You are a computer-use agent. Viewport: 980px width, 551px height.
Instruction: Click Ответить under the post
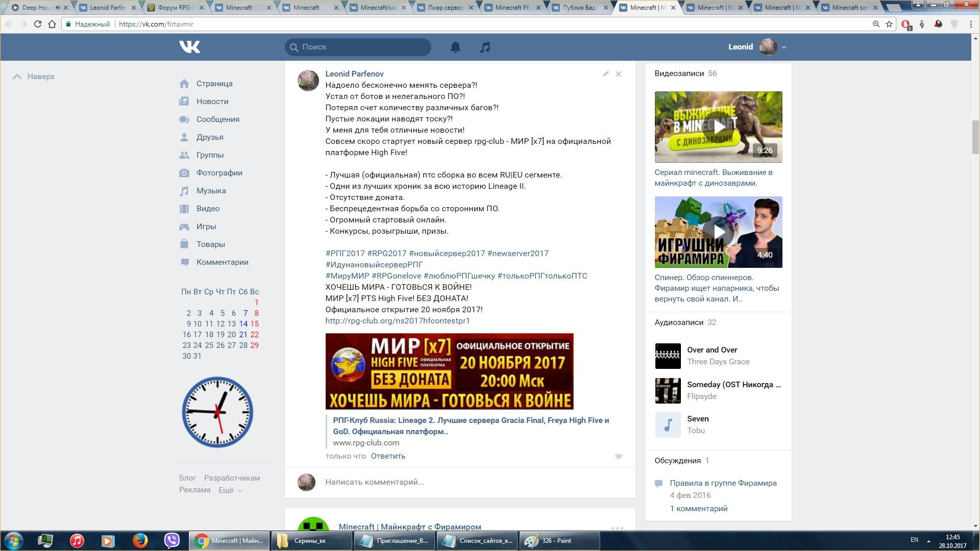(388, 456)
